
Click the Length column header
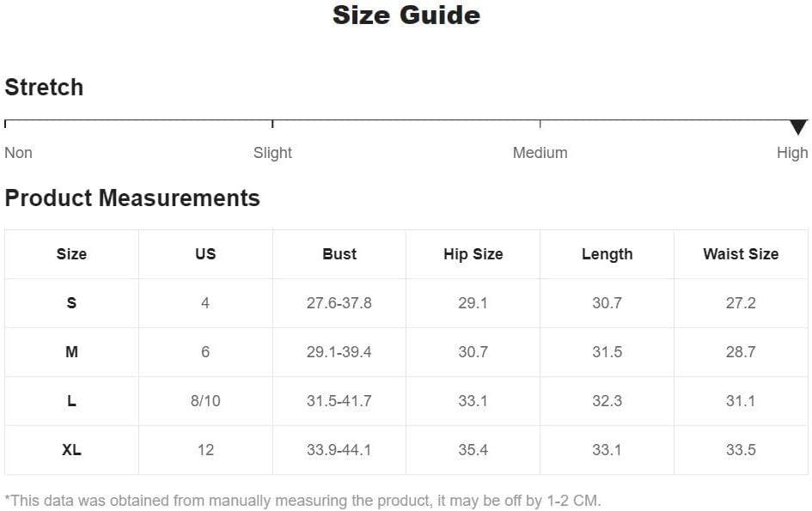click(x=607, y=254)
